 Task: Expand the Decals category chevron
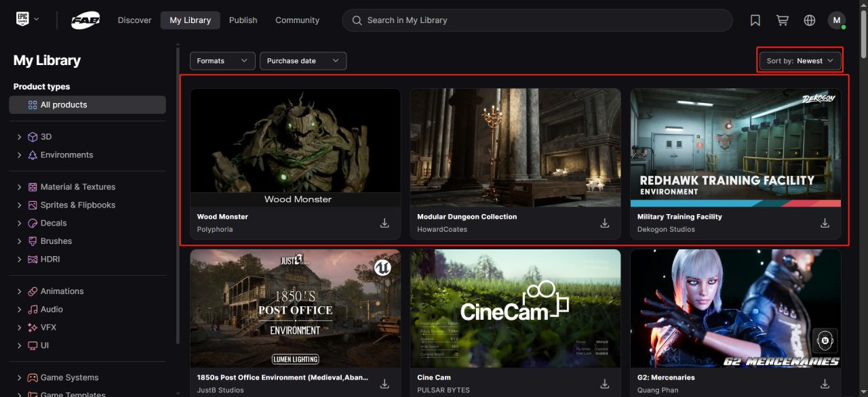click(x=19, y=223)
